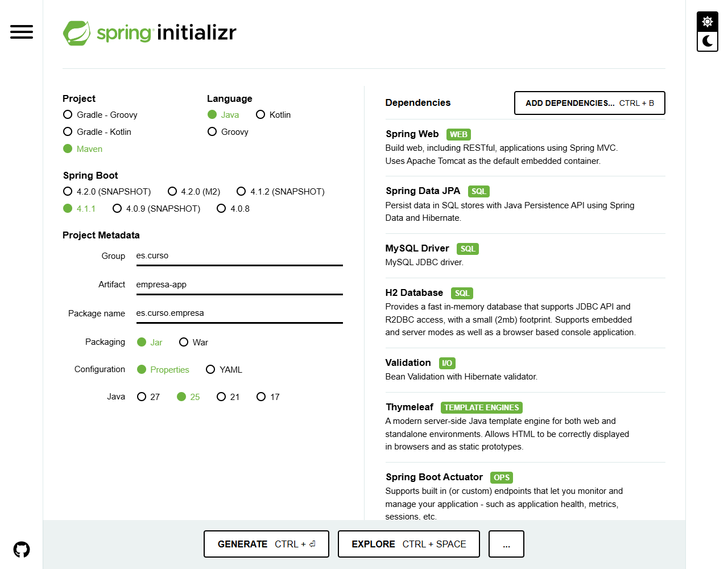Focus the Group input field
This screenshot has width=728, height=569.
[x=239, y=256]
